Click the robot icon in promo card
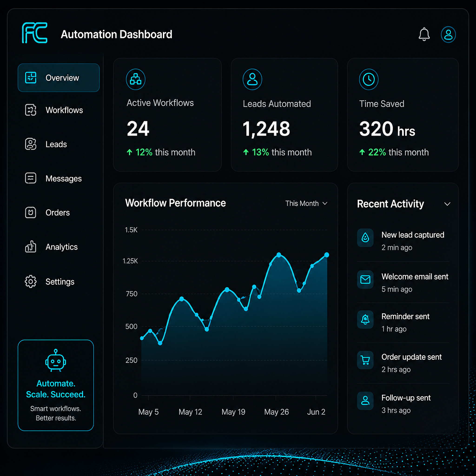476x476 pixels. tap(56, 360)
